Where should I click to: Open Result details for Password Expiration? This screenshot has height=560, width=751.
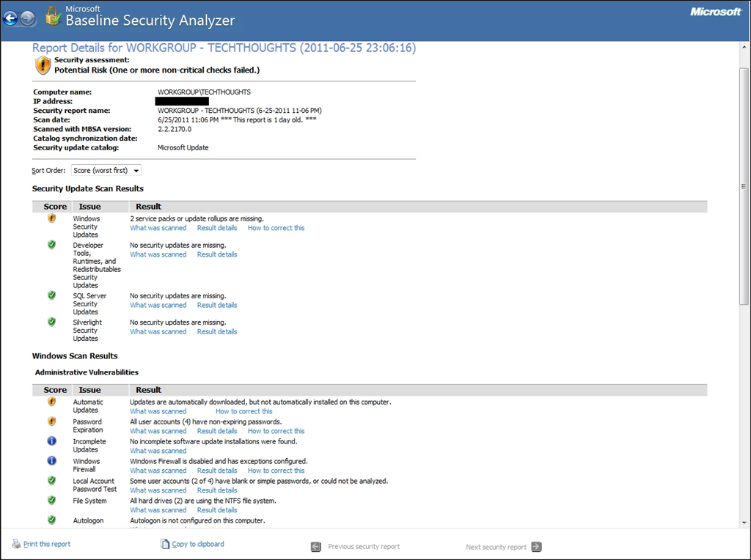(x=217, y=431)
